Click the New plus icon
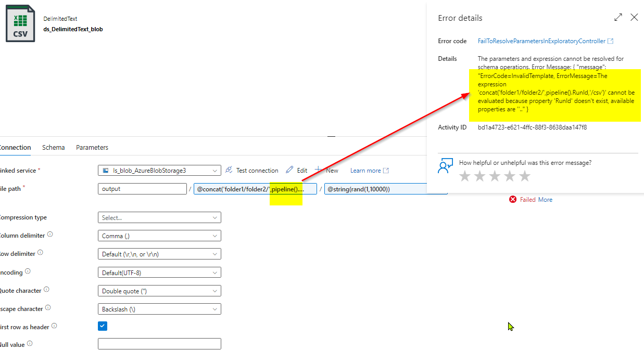The height and width of the screenshot is (363, 644). [318, 170]
